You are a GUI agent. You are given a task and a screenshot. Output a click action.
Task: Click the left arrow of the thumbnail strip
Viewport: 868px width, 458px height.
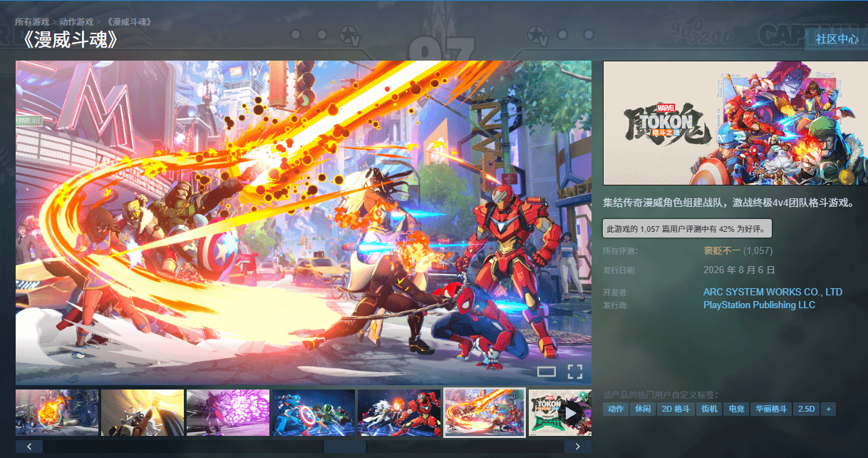(x=29, y=447)
